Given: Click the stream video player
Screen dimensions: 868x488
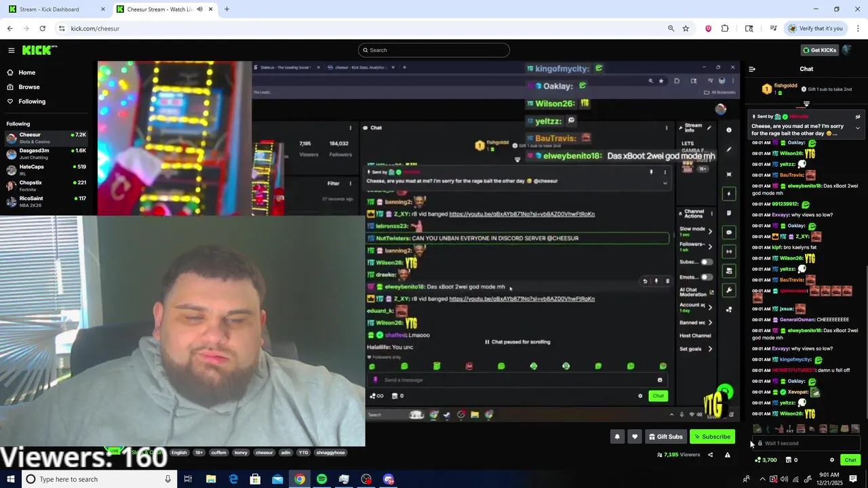Looking at the screenshot, I should click(x=418, y=241).
